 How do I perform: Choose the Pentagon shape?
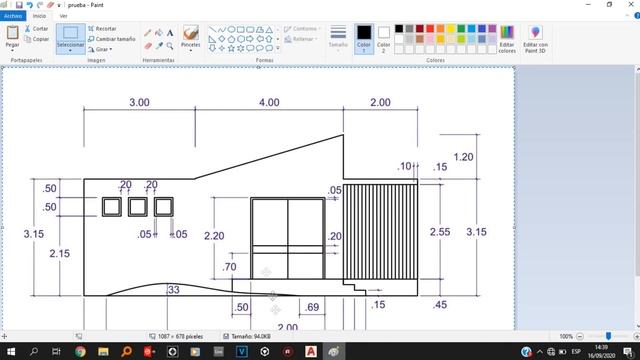tap(231, 39)
